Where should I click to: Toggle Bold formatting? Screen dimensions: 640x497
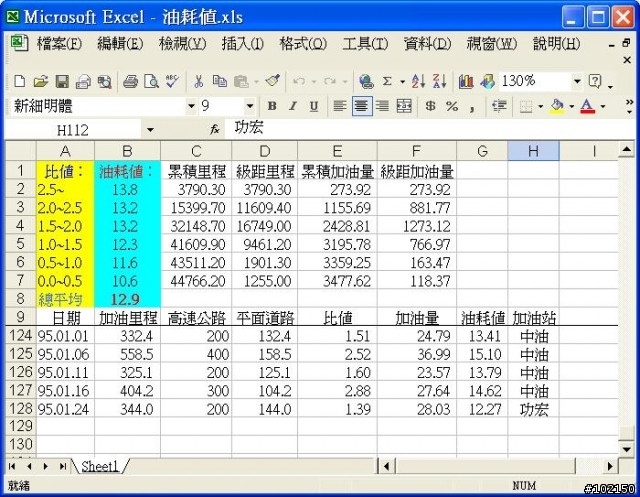pos(272,106)
